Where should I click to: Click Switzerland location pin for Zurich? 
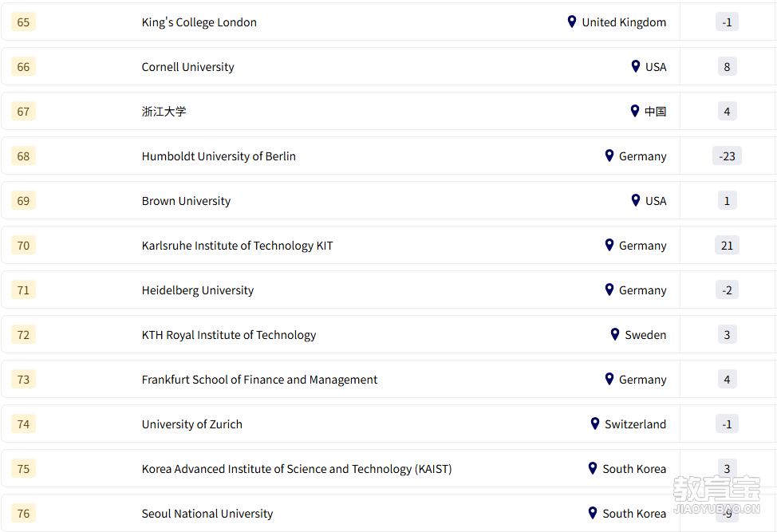click(x=594, y=424)
